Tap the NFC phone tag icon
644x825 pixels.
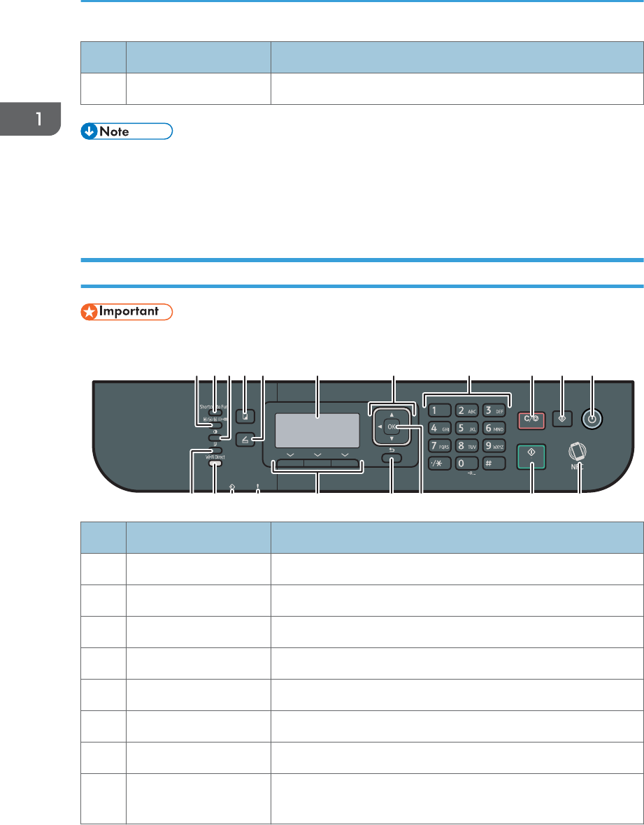pos(577,452)
